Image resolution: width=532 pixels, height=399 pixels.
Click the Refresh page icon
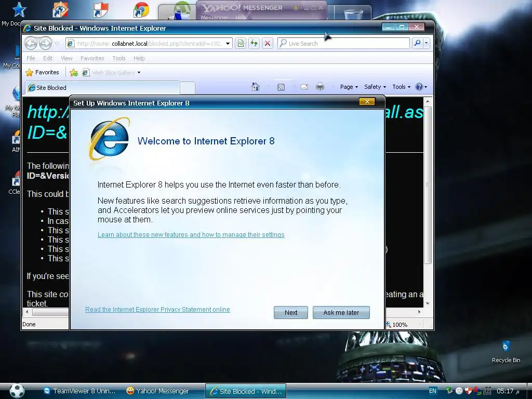pos(254,44)
